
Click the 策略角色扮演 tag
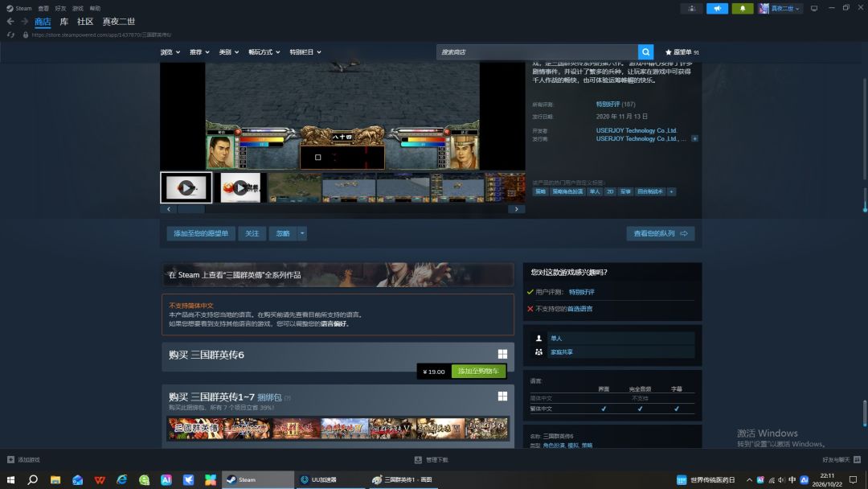[x=567, y=191]
